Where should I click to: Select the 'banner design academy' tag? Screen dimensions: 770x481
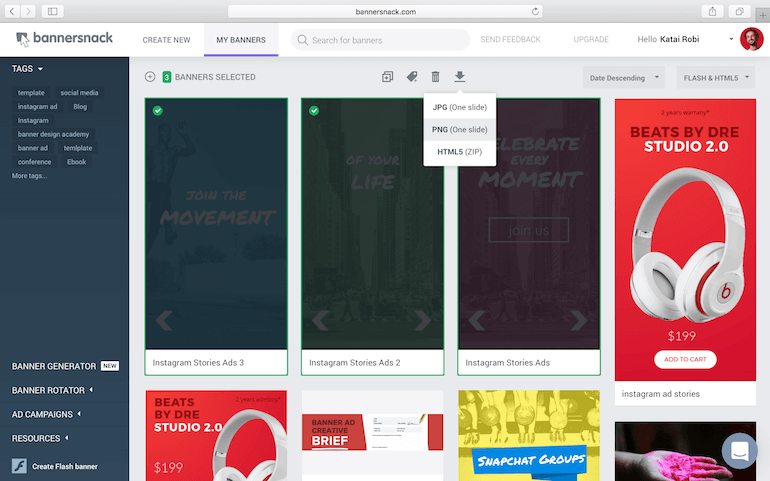point(54,134)
